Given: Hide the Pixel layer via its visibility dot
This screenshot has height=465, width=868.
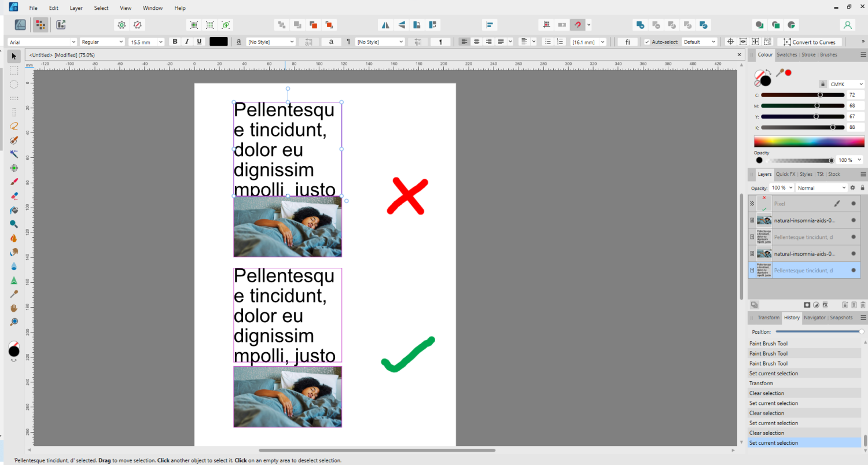Looking at the screenshot, I should click(x=853, y=204).
